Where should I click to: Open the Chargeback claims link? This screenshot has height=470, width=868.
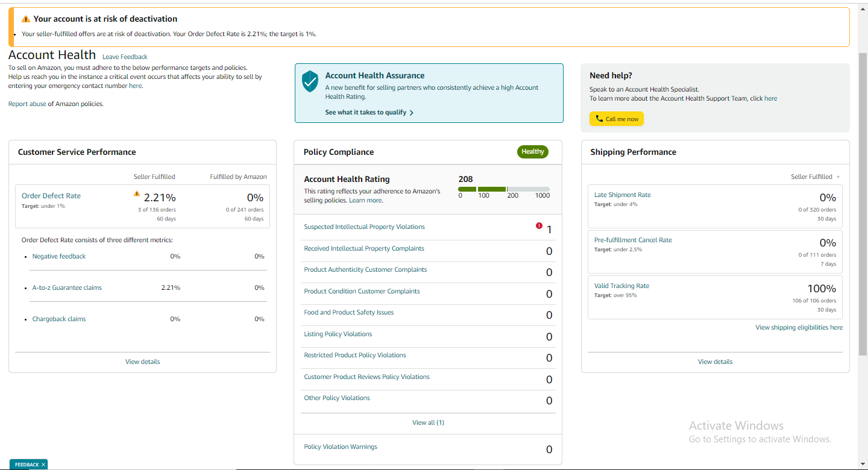point(59,319)
